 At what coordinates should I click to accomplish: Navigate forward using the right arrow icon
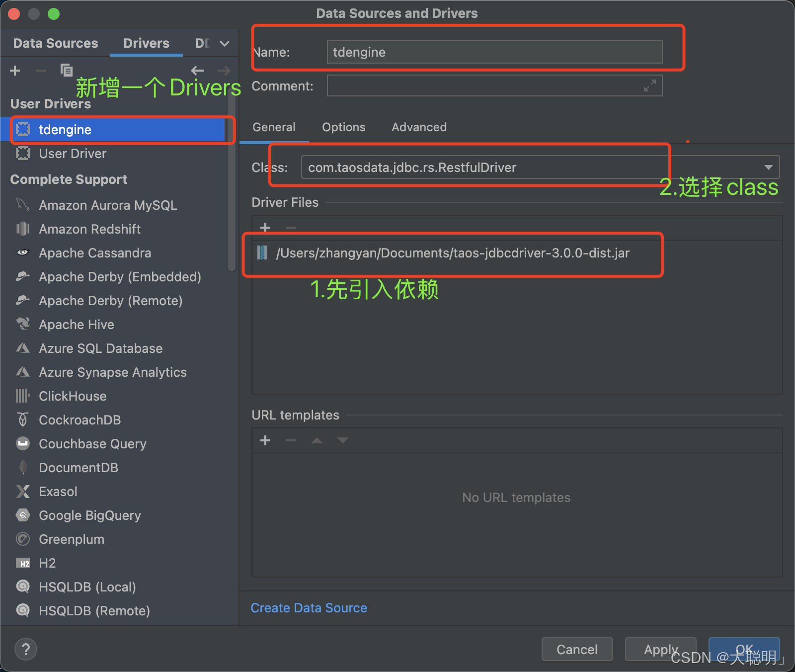pos(224,70)
